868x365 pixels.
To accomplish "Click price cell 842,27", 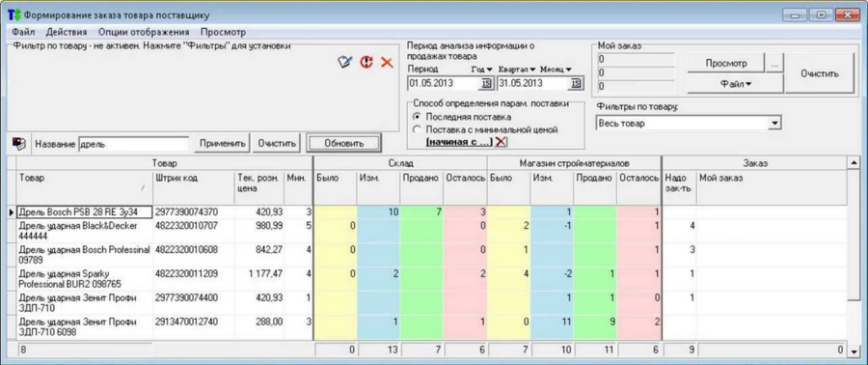I will tap(259, 255).
